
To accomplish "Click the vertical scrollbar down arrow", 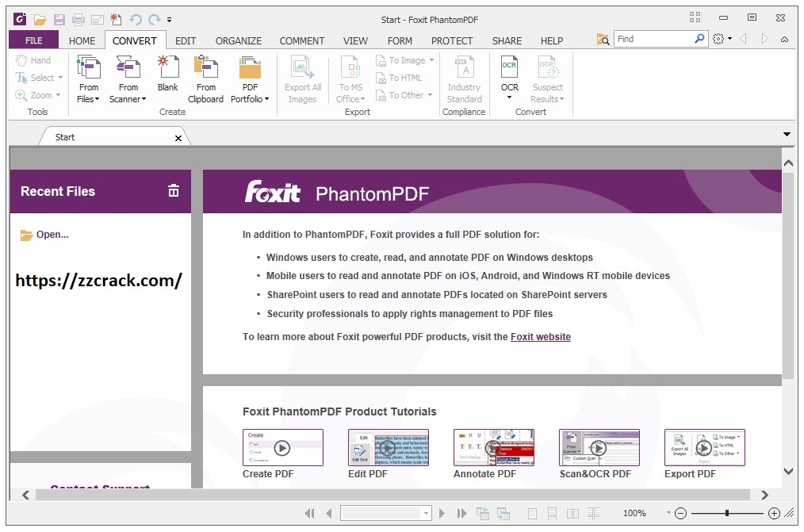I will click(x=789, y=472).
